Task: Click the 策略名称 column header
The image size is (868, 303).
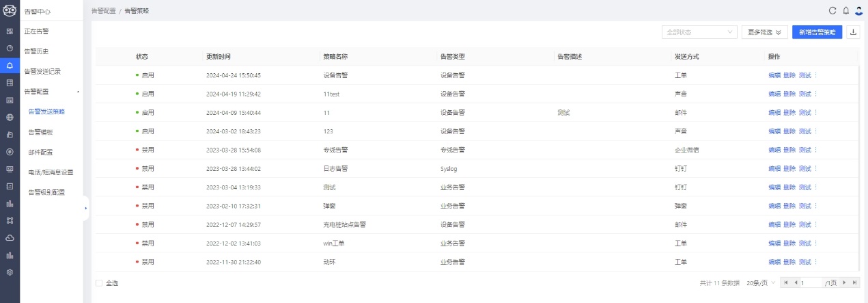Action: pos(335,56)
